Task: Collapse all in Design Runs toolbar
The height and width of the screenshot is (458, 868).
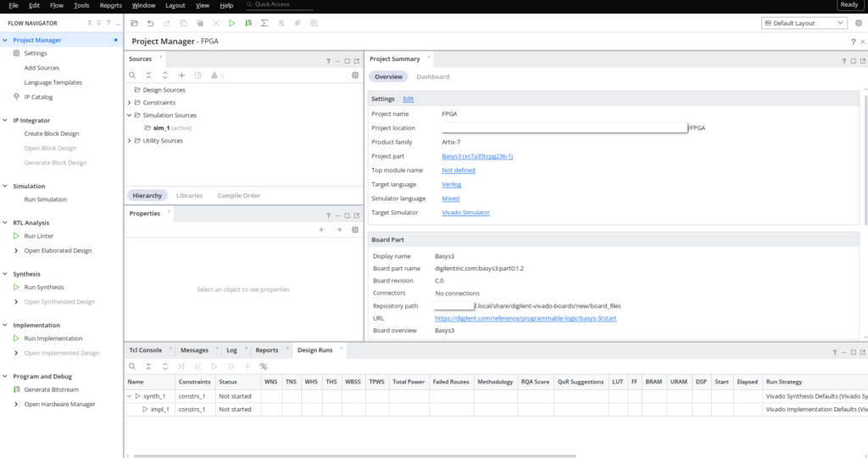Action: [x=148, y=366]
